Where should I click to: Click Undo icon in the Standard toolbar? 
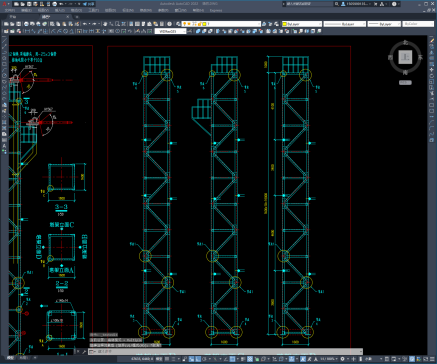click(x=85, y=24)
